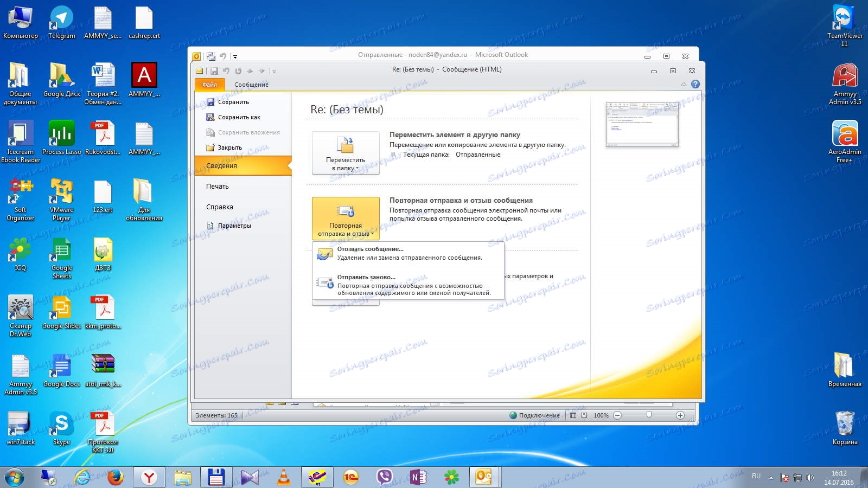Click zoom out minus button in status bar

tap(617, 415)
